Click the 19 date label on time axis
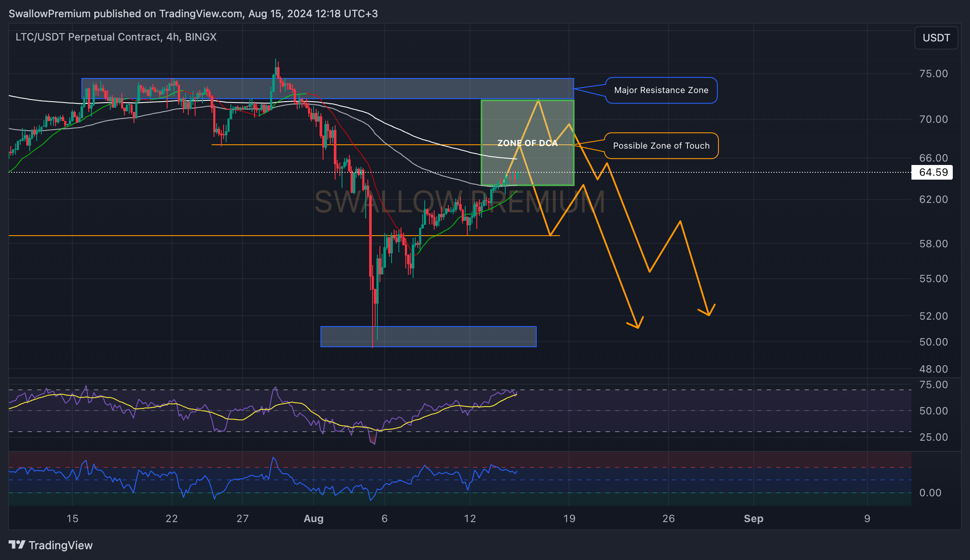Viewport: 970px width, 560px height. (x=569, y=519)
